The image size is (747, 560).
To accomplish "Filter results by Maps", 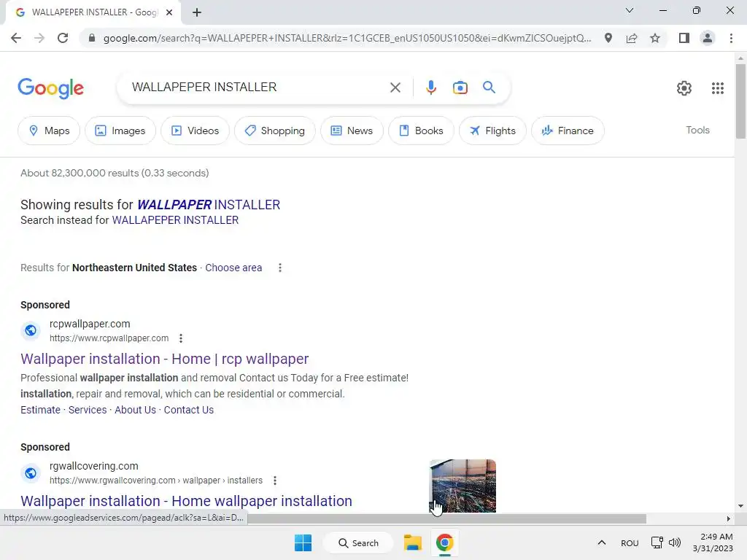I will coord(49,131).
